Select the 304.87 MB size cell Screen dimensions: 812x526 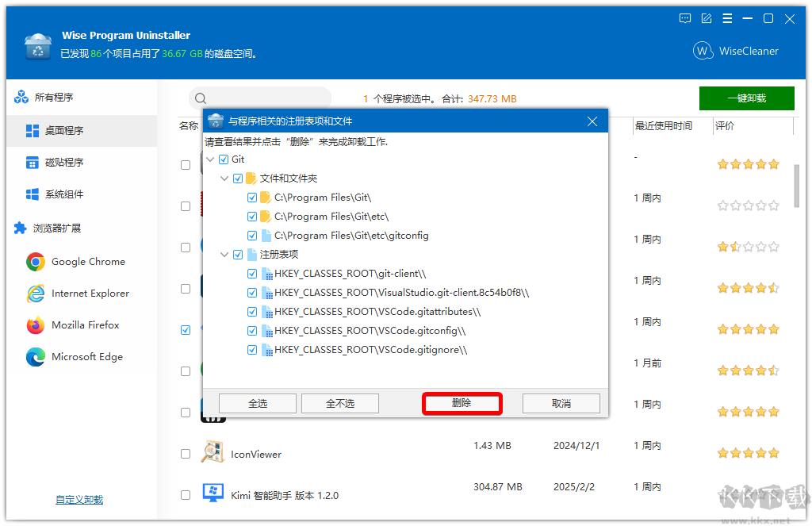[498, 487]
